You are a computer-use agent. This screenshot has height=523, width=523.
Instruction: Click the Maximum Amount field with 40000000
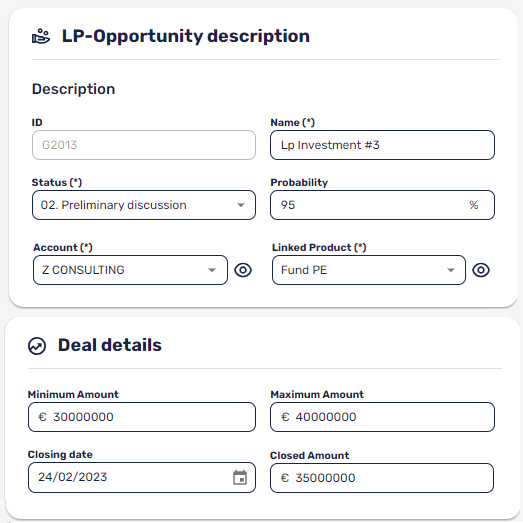[382, 417]
